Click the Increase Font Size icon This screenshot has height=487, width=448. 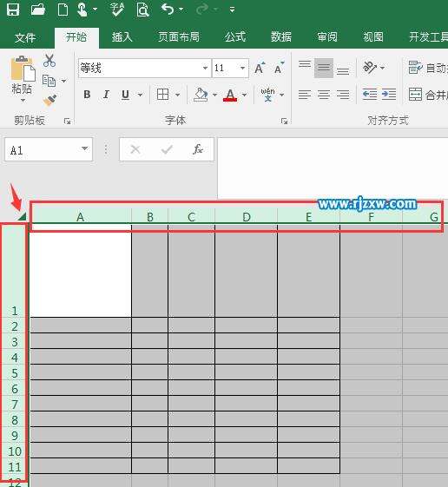tap(260, 68)
